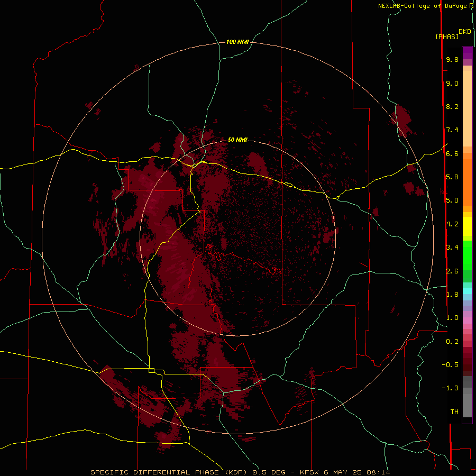476x476 pixels.
Task: Select the 8.2 scale value
Action: click(452, 106)
